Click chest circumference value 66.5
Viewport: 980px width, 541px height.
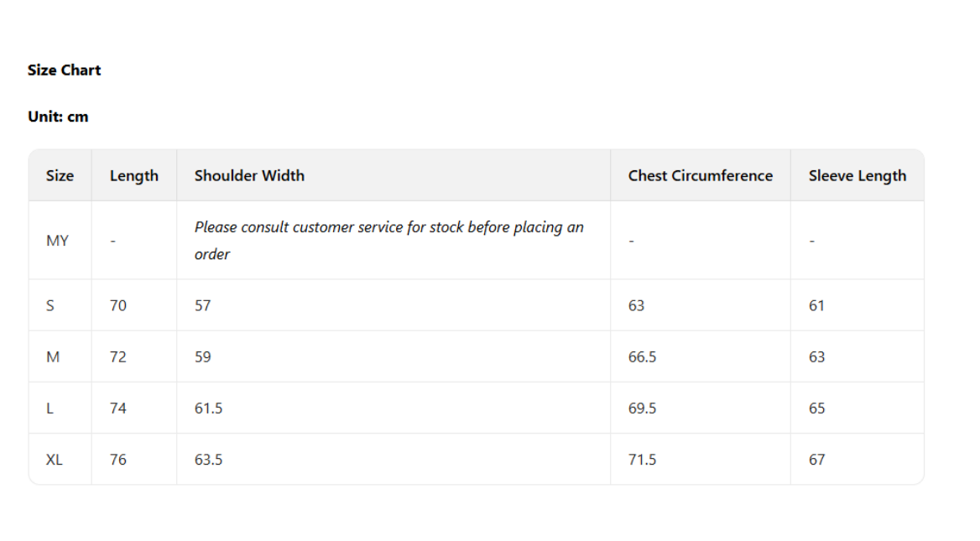point(642,356)
